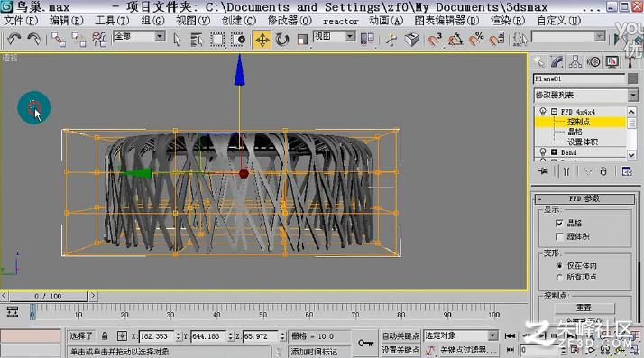Open the 修改器列表 dropdown
This screenshot has height=358, width=644.
tap(585, 96)
